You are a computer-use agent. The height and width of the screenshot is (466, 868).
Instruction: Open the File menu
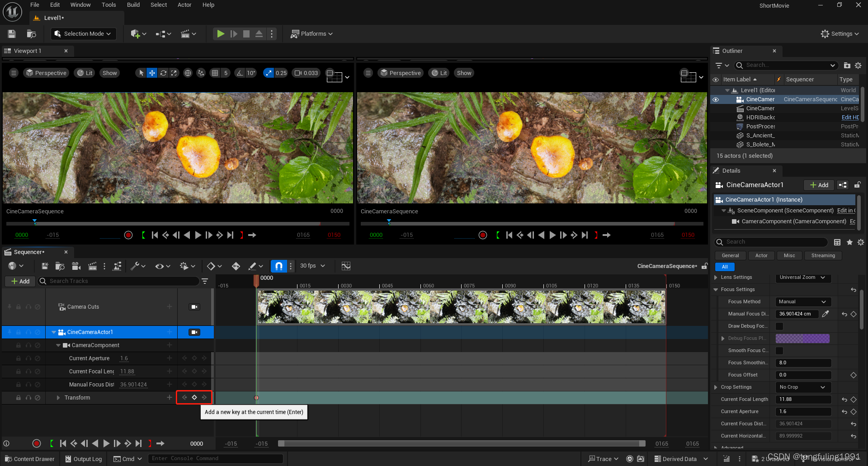pyautogui.click(x=35, y=5)
